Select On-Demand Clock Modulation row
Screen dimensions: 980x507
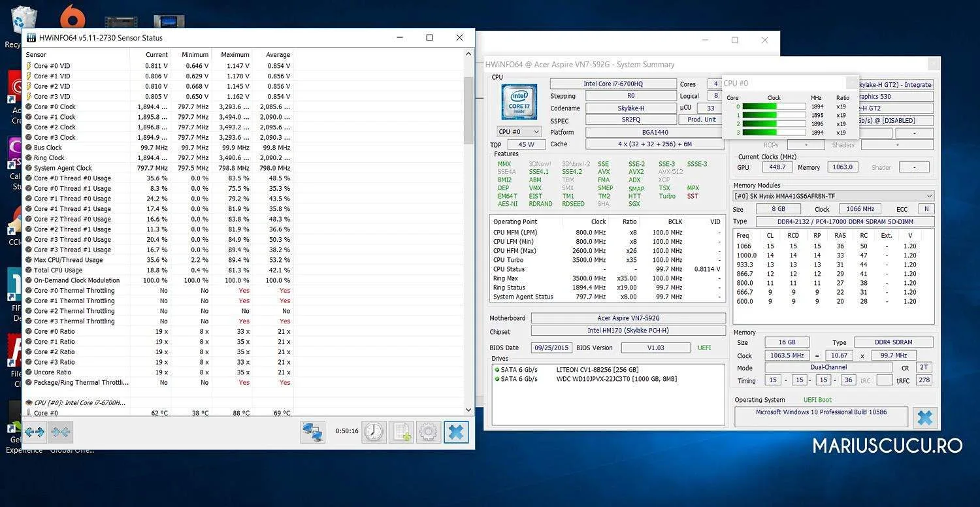[158, 280]
